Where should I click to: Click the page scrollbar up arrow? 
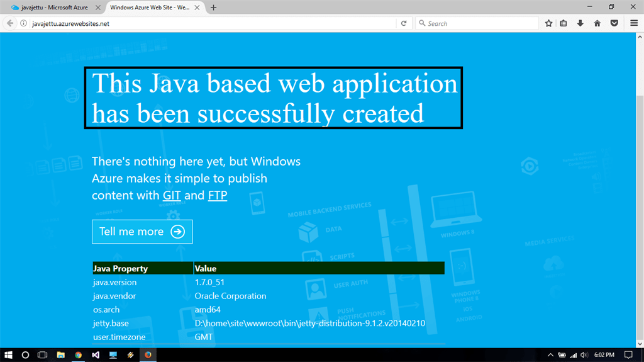coord(640,37)
